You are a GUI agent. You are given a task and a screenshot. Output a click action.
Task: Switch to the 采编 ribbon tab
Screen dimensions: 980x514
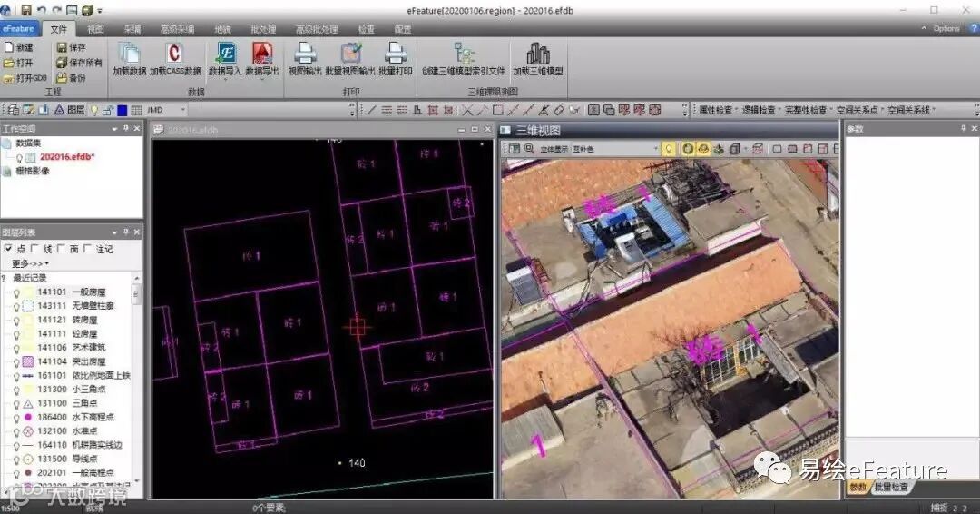coord(132,29)
